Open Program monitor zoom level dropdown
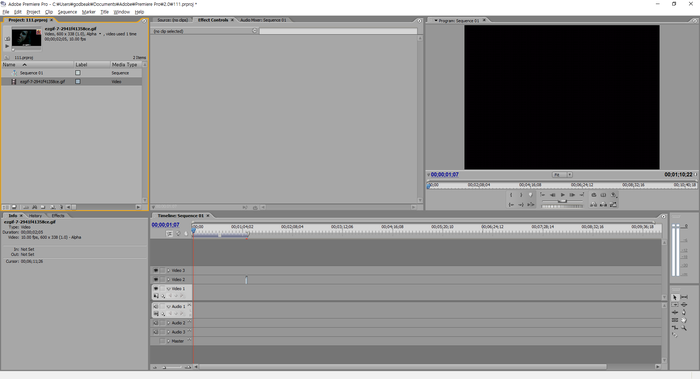 pyautogui.click(x=562, y=175)
